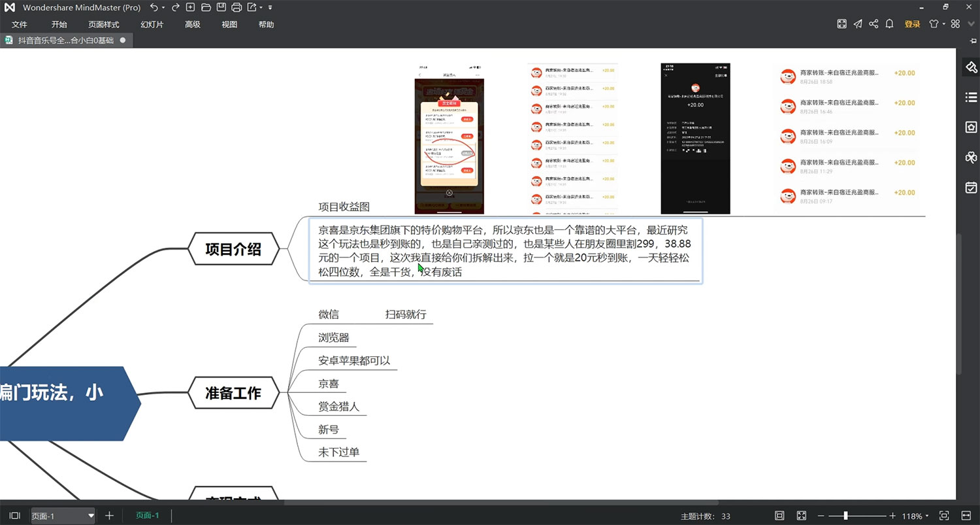Open the Share icon in the title bar

point(874,24)
